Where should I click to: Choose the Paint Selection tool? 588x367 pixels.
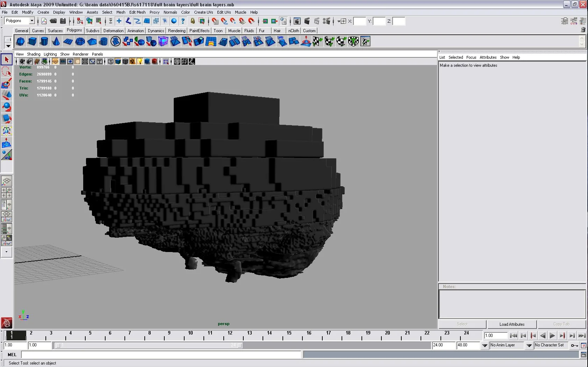7,84
